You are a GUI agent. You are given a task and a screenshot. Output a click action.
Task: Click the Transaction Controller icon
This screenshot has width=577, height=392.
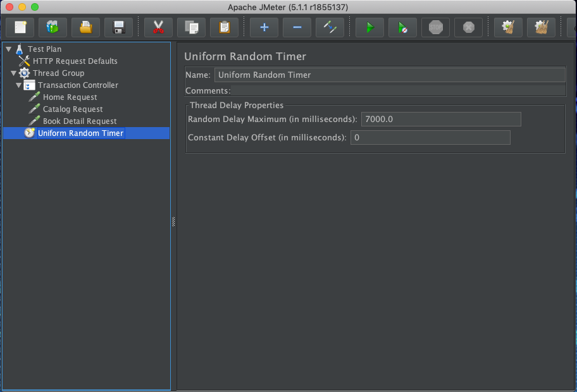[30, 85]
